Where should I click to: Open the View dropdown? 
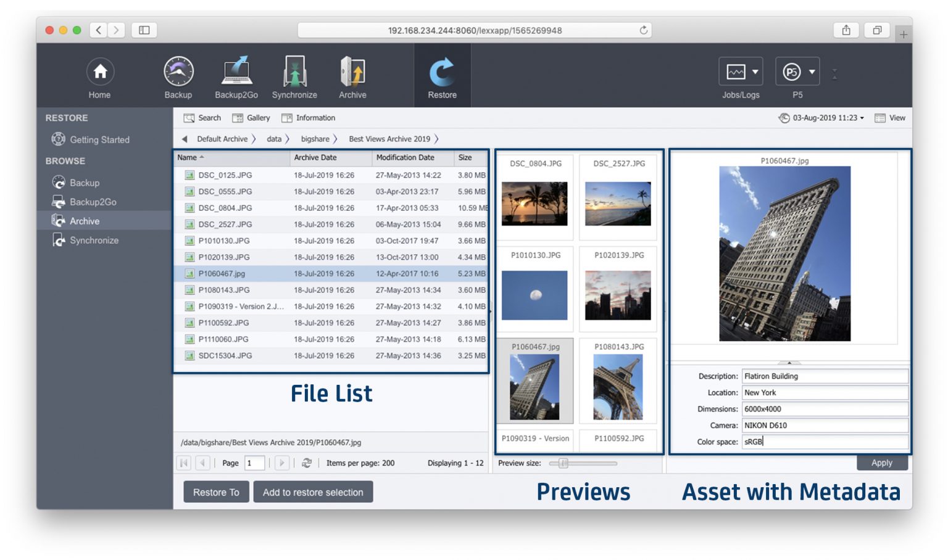point(891,118)
